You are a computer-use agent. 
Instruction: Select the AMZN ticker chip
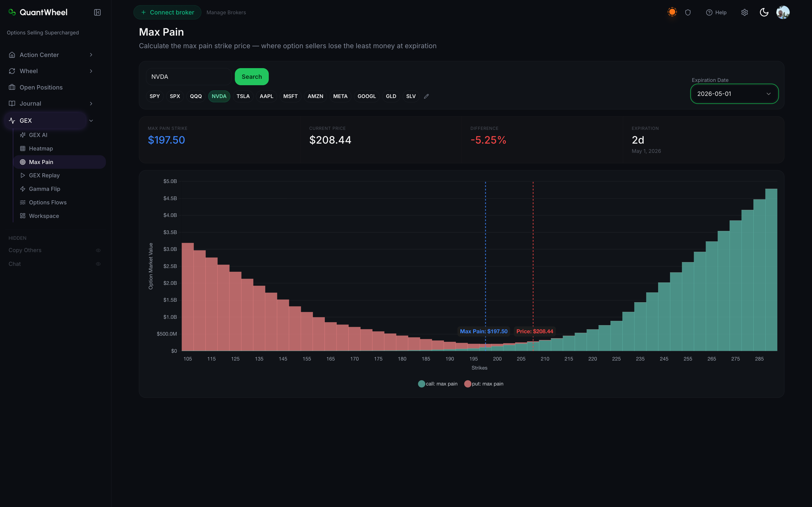point(315,96)
